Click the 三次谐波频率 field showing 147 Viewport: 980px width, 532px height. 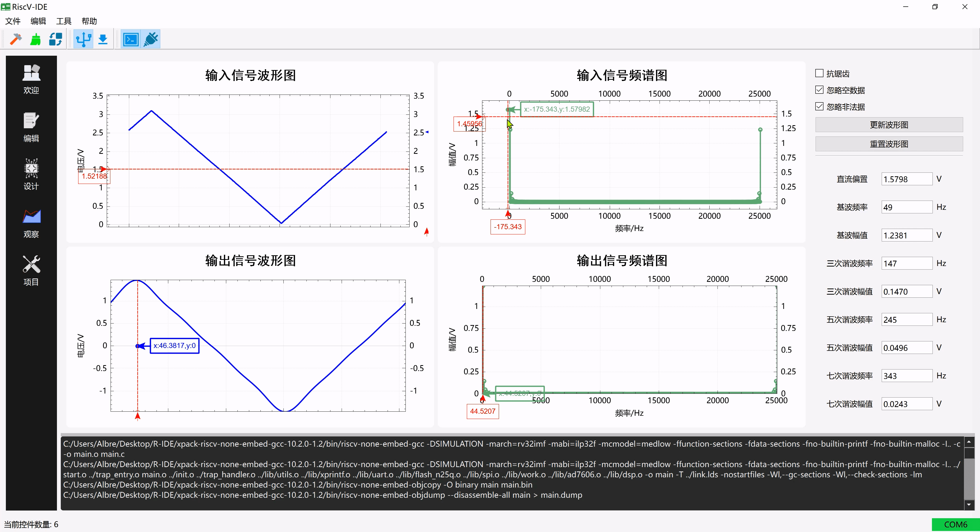pos(906,263)
